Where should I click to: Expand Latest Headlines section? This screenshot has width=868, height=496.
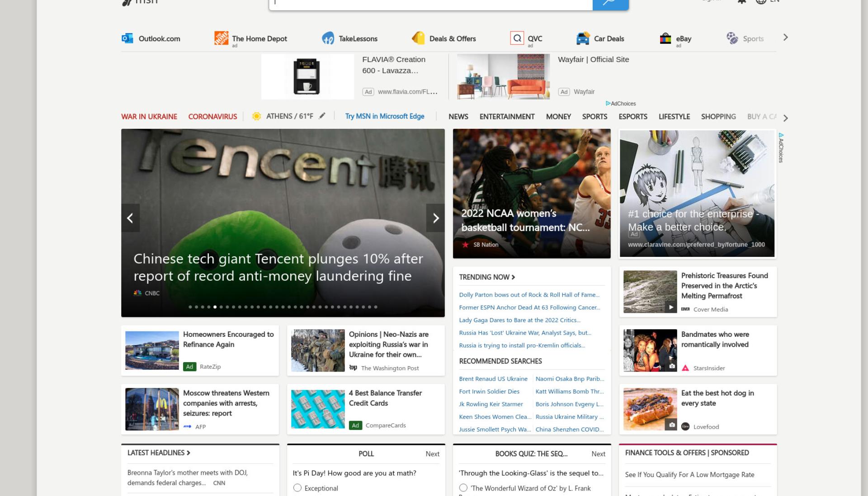[x=159, y=453]
